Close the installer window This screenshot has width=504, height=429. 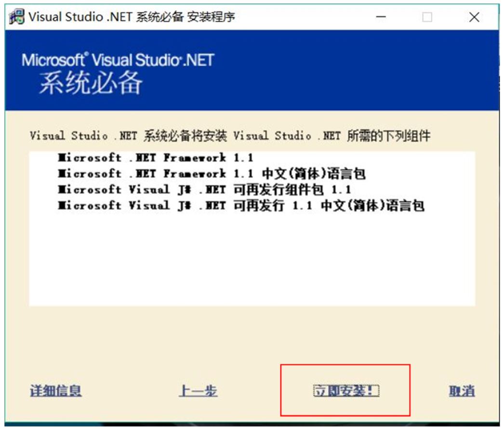(475, 17)
